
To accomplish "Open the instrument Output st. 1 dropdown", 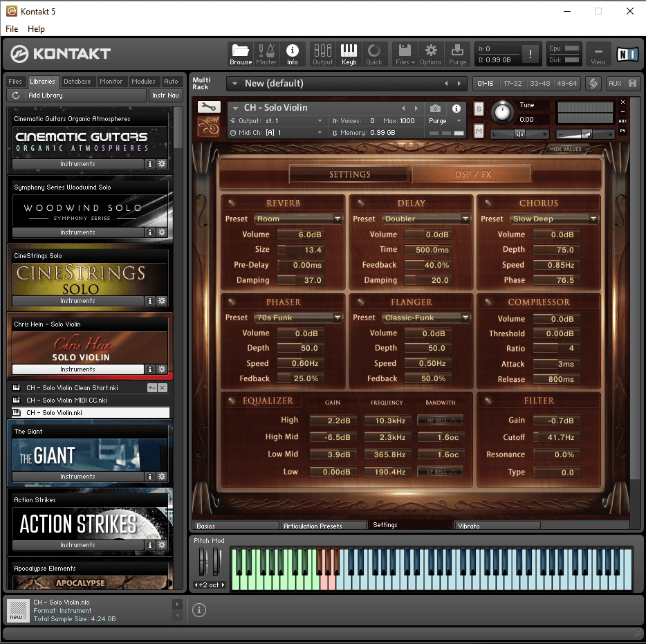I will 275,121.
